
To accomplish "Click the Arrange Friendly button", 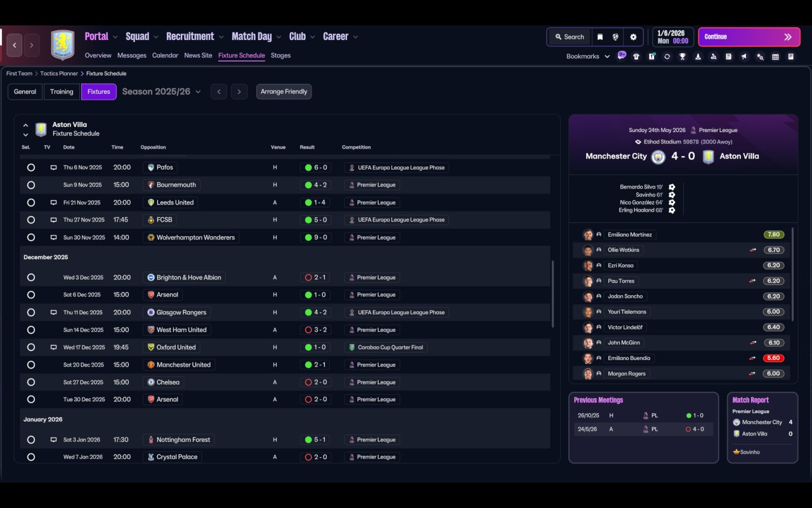I will pyautogui.click(x=284, y=91).
